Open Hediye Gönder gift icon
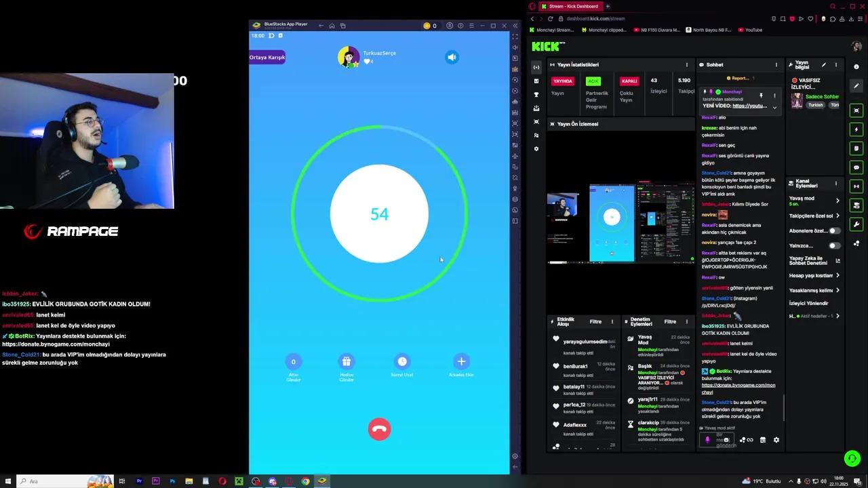 pyautogui.click(x=347, y=361)
